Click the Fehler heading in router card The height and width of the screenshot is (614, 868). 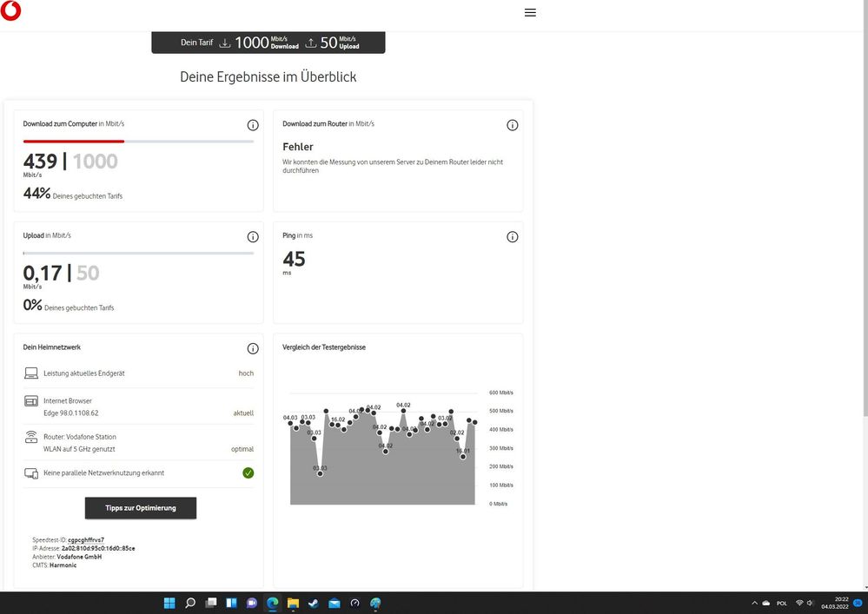coord(298,147)
